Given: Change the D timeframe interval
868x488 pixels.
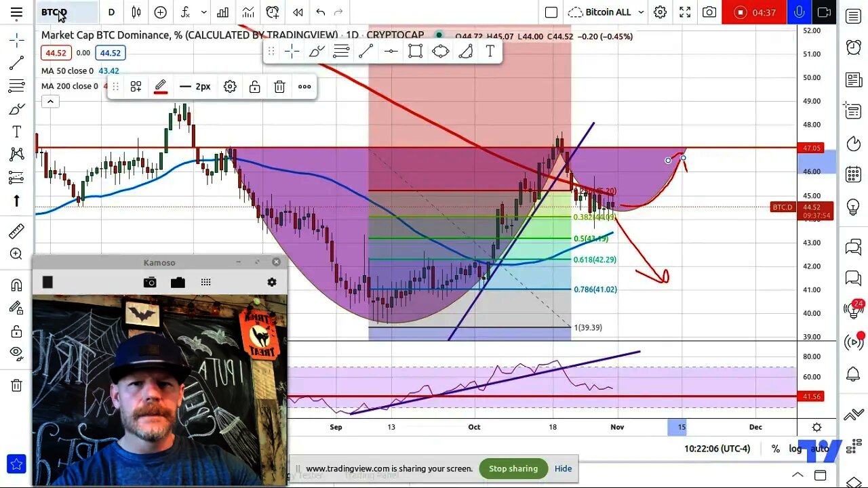Looking at the screenshot, I should (111, 12).
